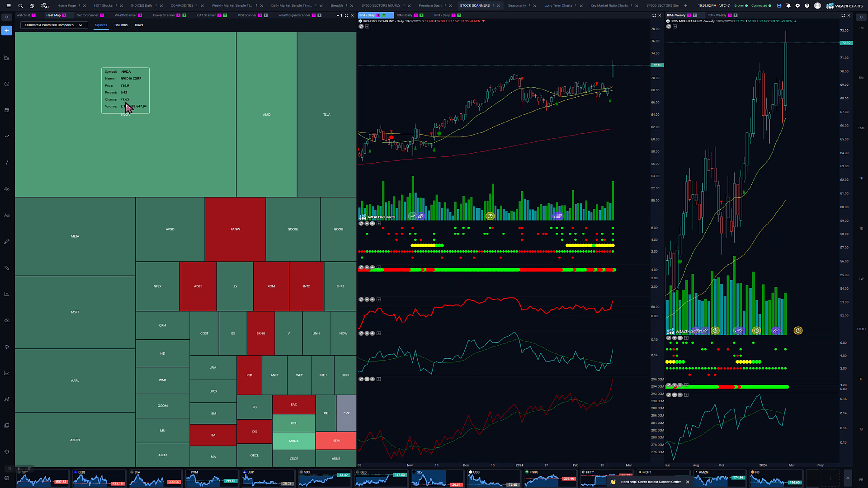Select the Columns heat map layout
Screen dimensions: 868x488
pos(121,25)
